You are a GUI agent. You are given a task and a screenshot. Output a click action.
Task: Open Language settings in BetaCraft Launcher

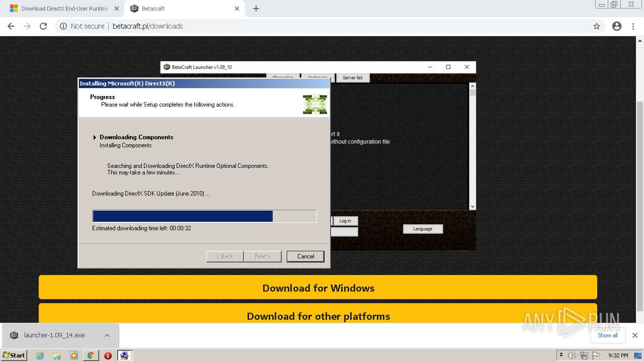pos(423,229)
